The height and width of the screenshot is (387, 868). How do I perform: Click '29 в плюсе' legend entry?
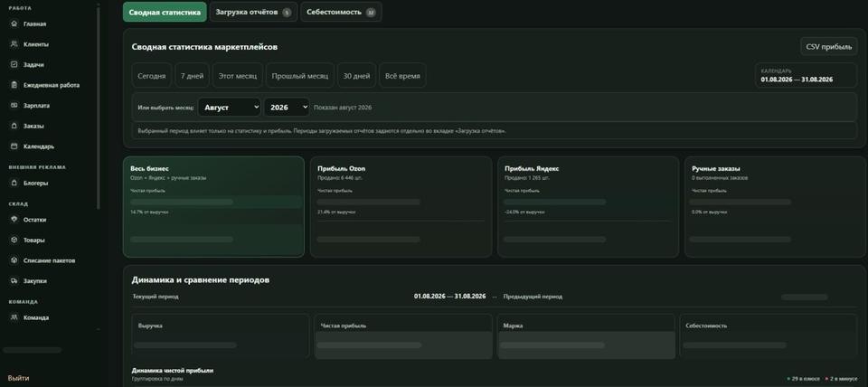point(803,379)
